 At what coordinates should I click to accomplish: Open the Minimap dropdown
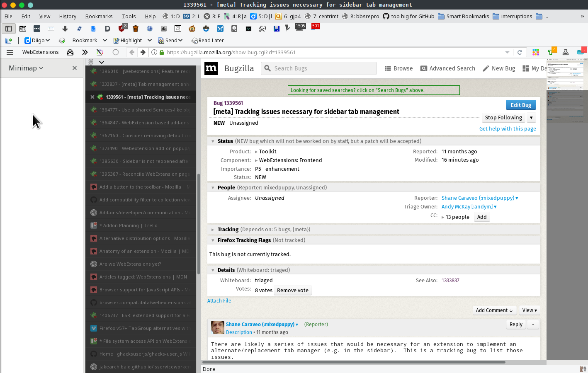[40, 68]
